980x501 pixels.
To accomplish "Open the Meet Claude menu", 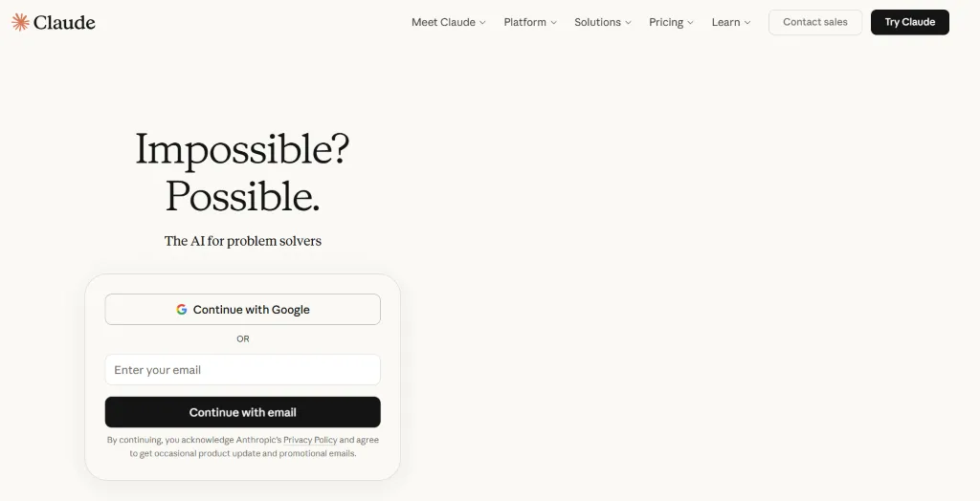I will 443,22.
